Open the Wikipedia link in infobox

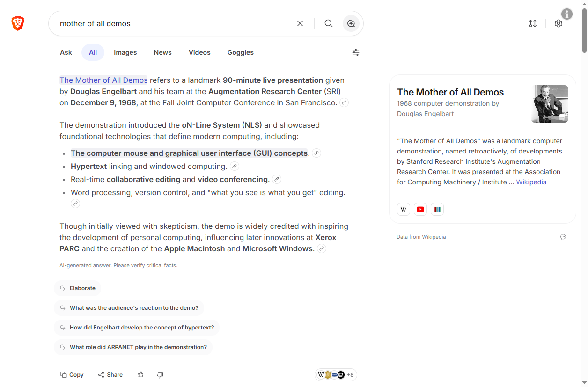coord(531,182)
